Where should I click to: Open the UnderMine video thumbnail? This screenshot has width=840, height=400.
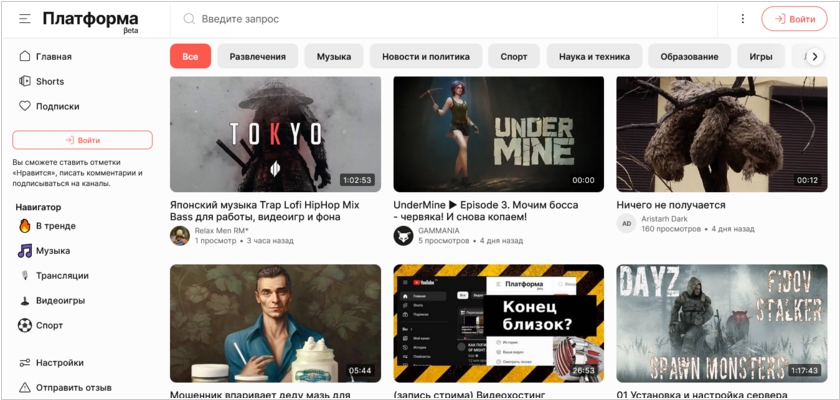coord(499,134)
